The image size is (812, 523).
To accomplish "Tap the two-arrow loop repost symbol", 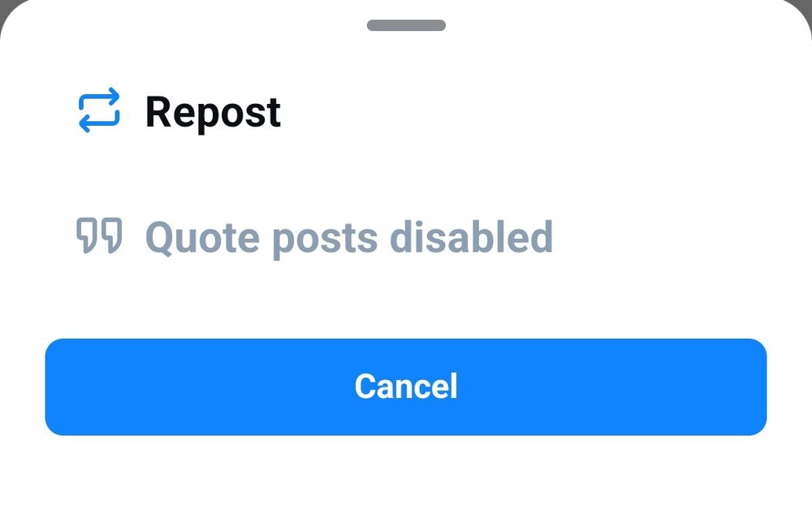I will 99,110.
